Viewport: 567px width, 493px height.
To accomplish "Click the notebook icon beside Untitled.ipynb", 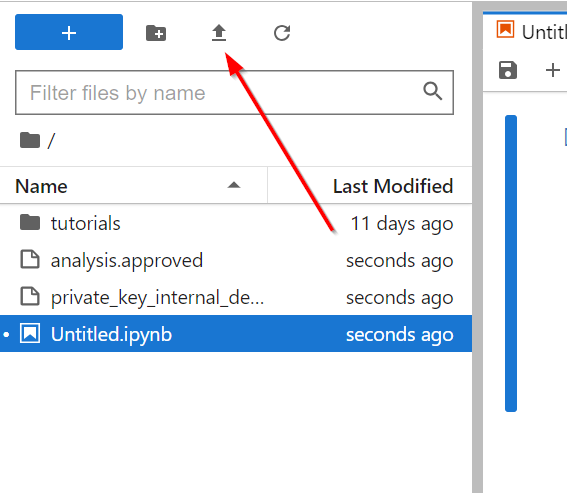I will pyautogui.click(x=30, y=333).
